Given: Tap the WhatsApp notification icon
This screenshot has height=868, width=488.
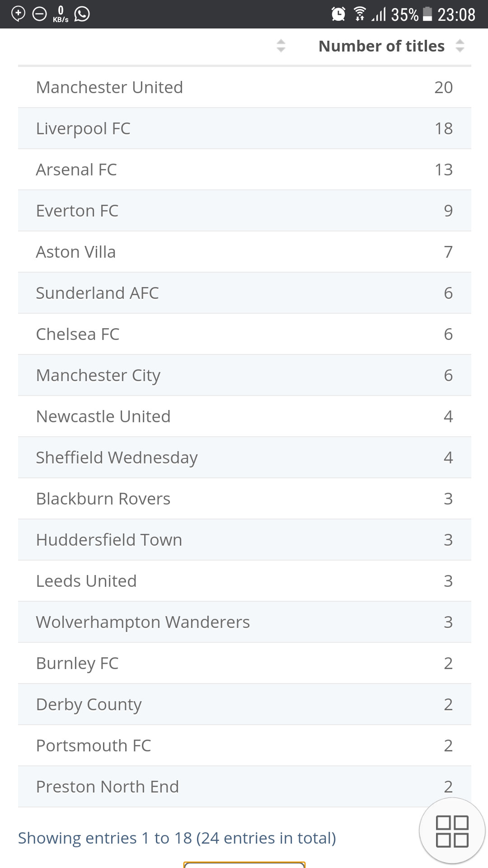Looking at the screenshot, I should (x=82, y=14).
